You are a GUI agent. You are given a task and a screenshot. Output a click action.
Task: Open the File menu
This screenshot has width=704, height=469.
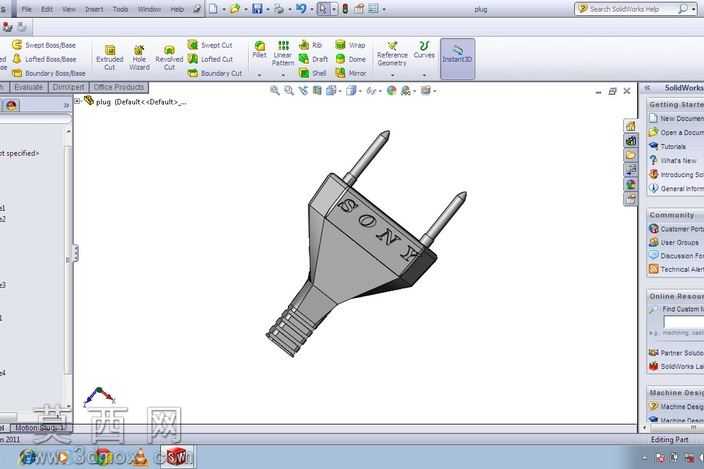[26, 9]
